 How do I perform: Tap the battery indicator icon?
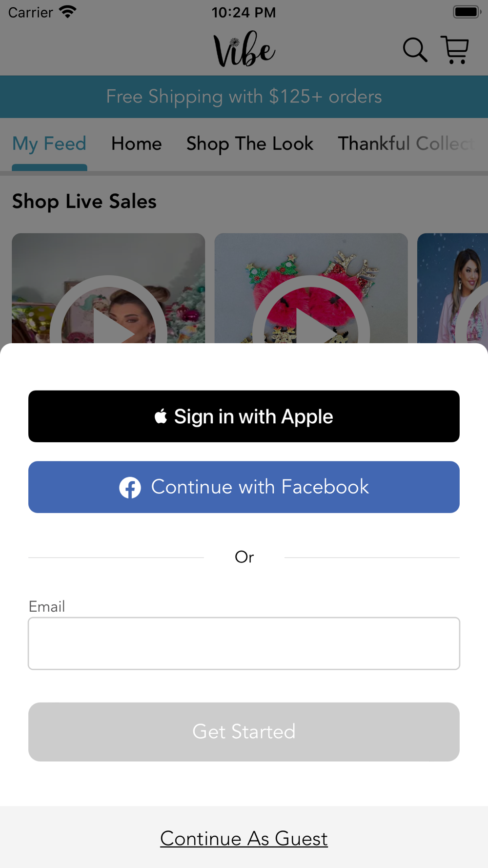467,12
